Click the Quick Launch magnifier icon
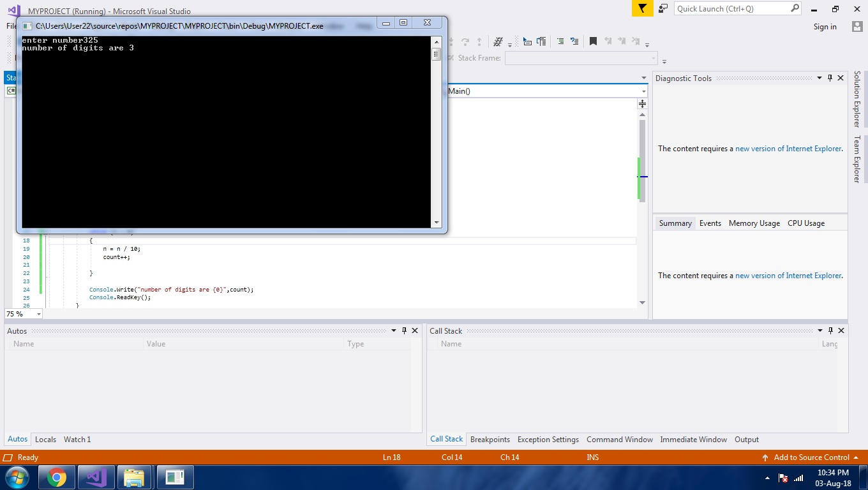This screenshot has height=490, width=868. pyautogui.click(x=795, y=8)
